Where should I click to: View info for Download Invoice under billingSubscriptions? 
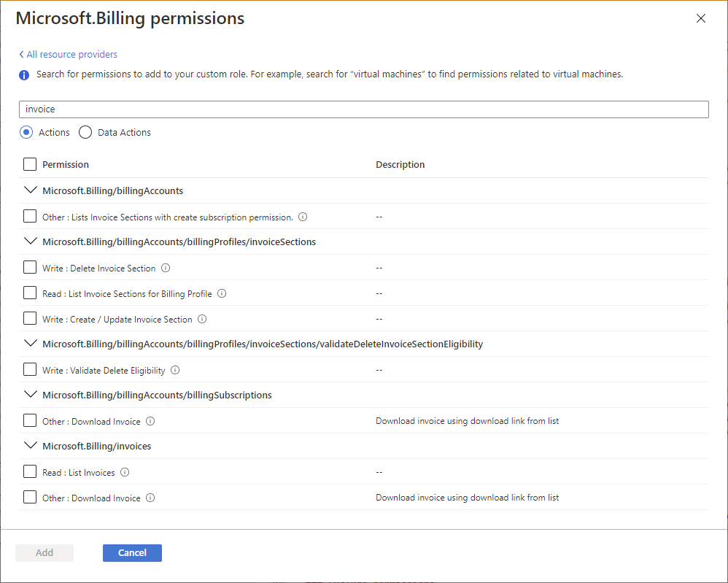(x=150, y=421)
